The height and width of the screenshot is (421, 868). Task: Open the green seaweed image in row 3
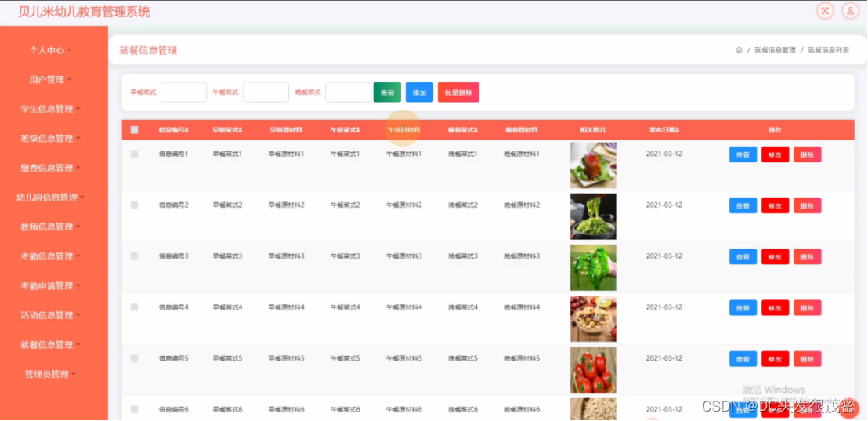[593, 267]
